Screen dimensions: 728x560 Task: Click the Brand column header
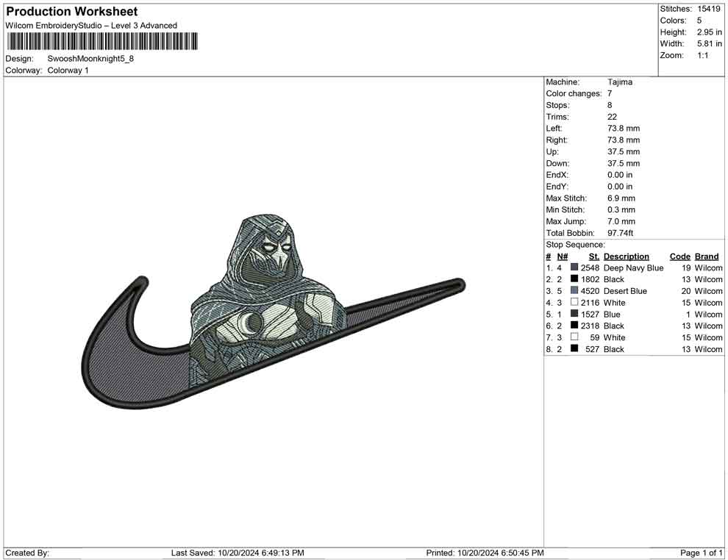click(x=706, y=256)
